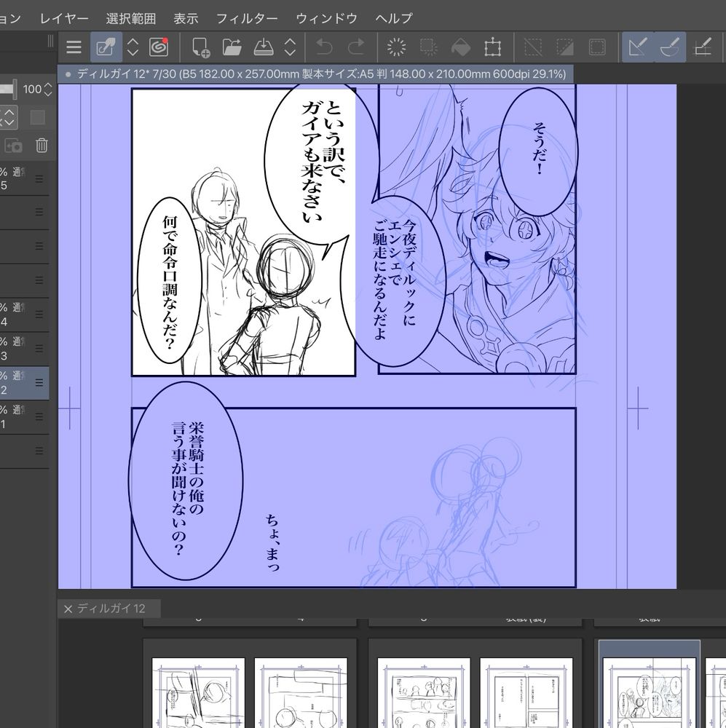Save the document with the save icon

point(264,47)
